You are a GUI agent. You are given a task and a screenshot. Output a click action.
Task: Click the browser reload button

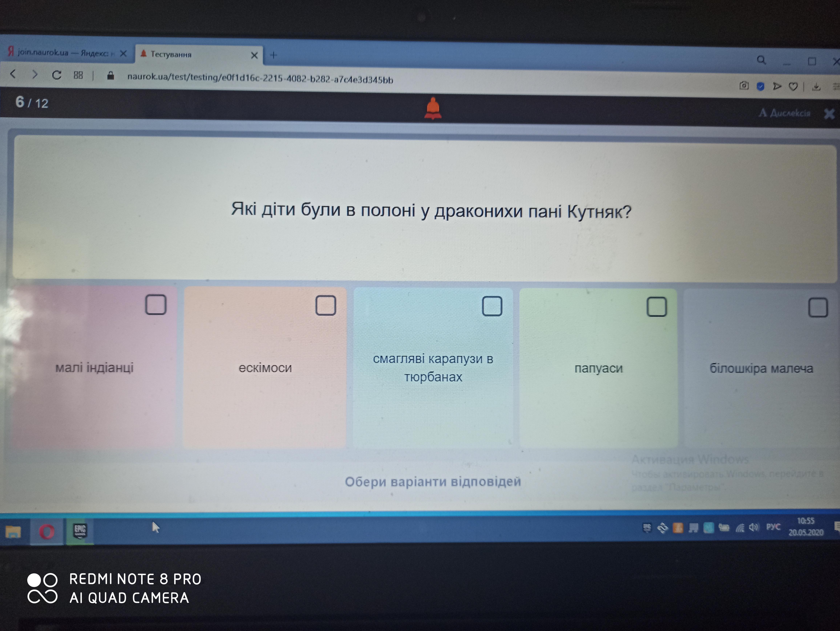coord(56,75)
